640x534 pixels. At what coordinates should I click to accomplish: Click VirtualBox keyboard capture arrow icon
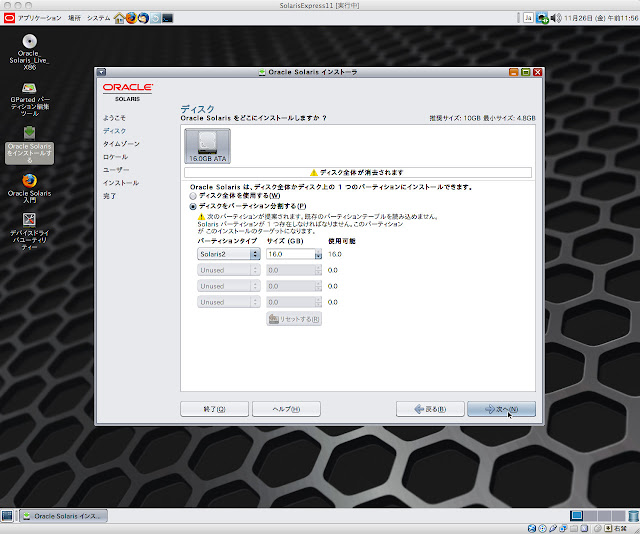[x=608, y=529]
